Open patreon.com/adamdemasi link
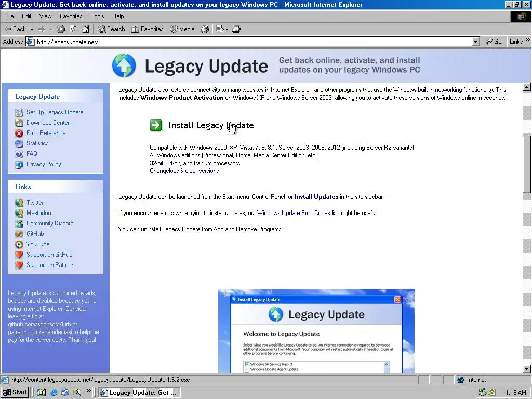 tap(40, 332)
